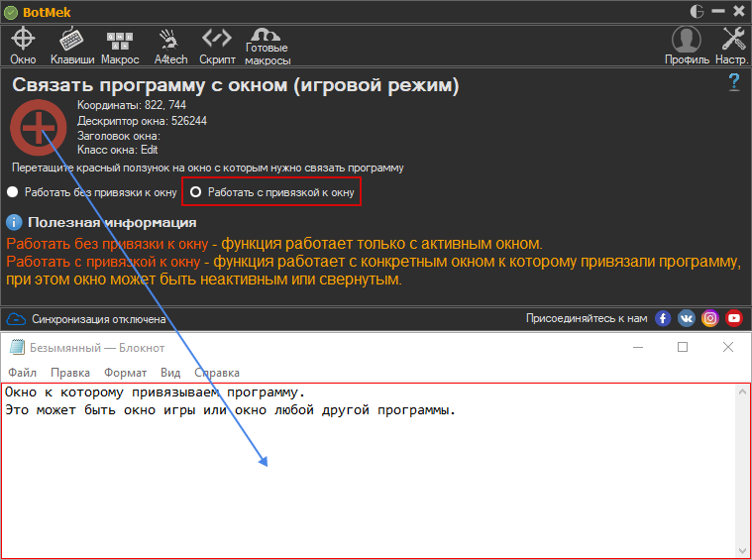Screen dimensions: 752x560
Task: Click the Присоединяйтесь к нам label
Action: coord(587,318)
